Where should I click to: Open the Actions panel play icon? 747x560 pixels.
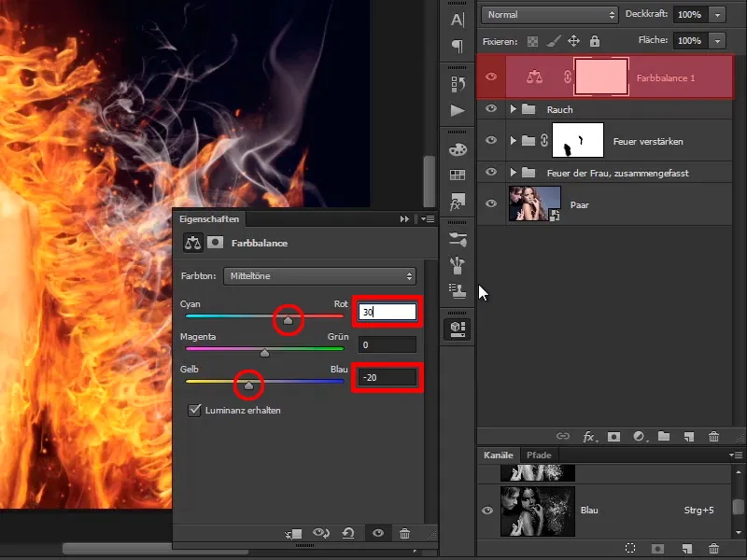click(x=458, y=110)
